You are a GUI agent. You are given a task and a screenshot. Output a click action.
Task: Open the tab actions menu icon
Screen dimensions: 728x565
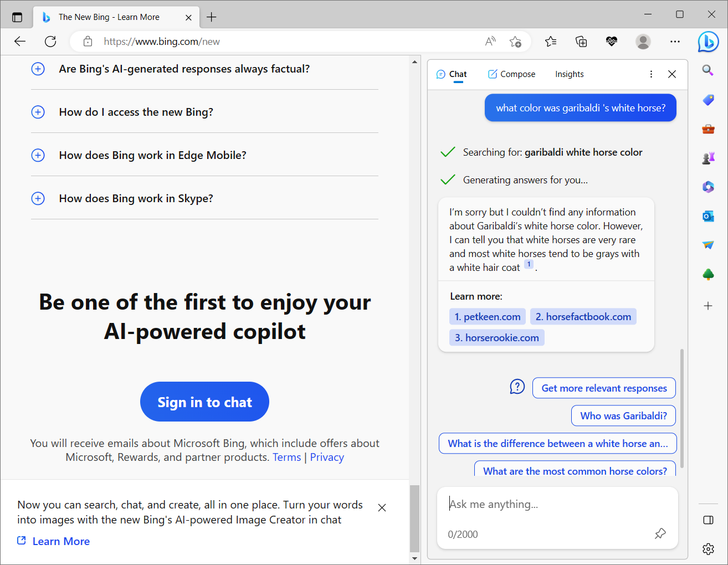click(x=17, y=17)
